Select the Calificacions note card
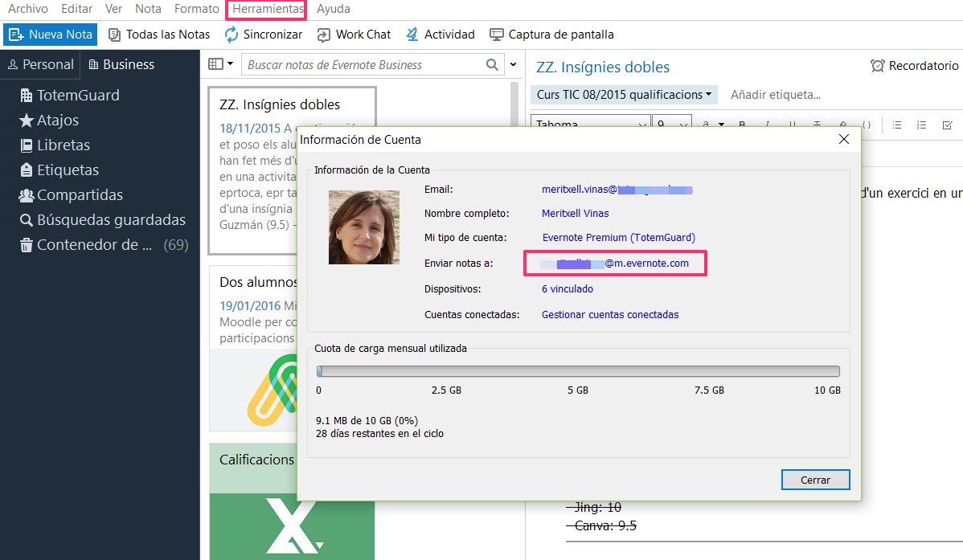This screenshot has height=560, width=963. 253,501
